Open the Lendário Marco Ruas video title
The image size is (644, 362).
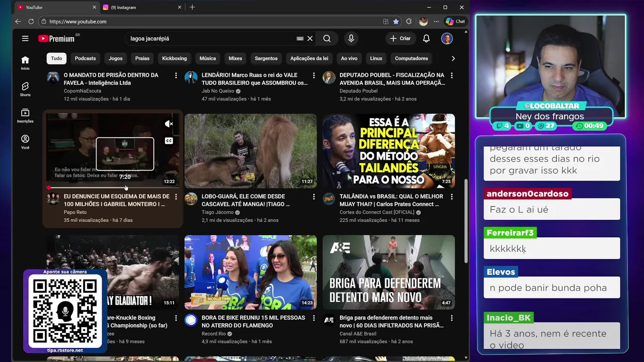tap(255, 79)
